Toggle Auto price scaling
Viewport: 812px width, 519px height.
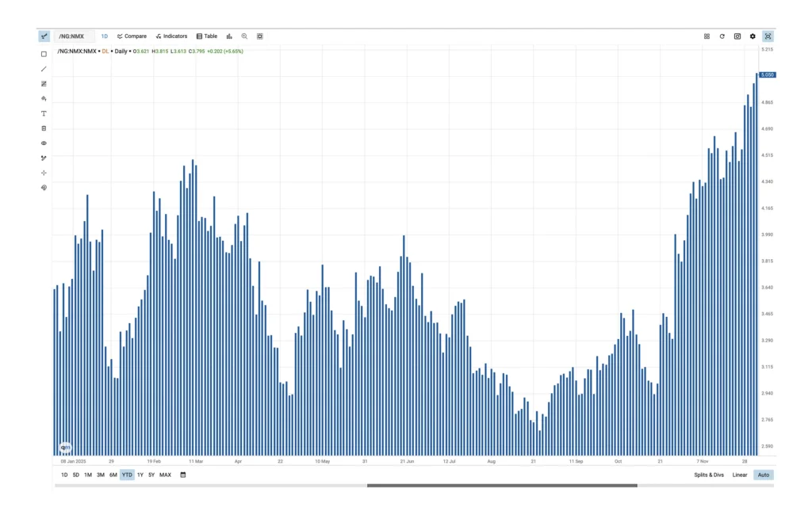tap(762, 475)
